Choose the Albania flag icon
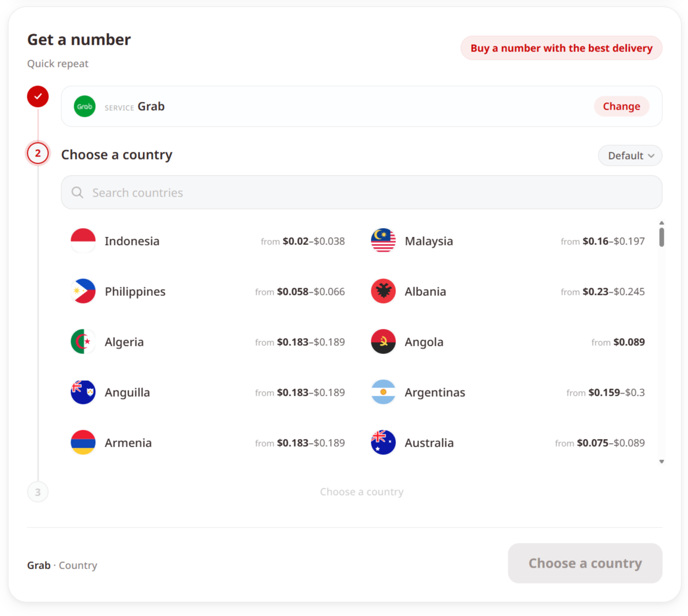This screenshot has width=688, height=616. pyautogui.click(x=383, y=291)
